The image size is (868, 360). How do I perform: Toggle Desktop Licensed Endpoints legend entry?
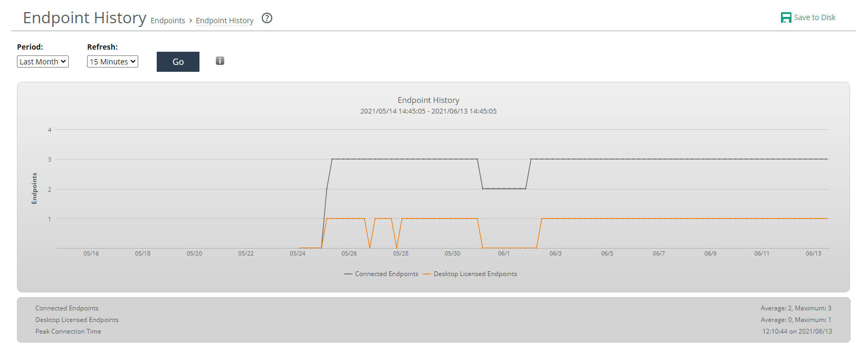click(470, 274)
